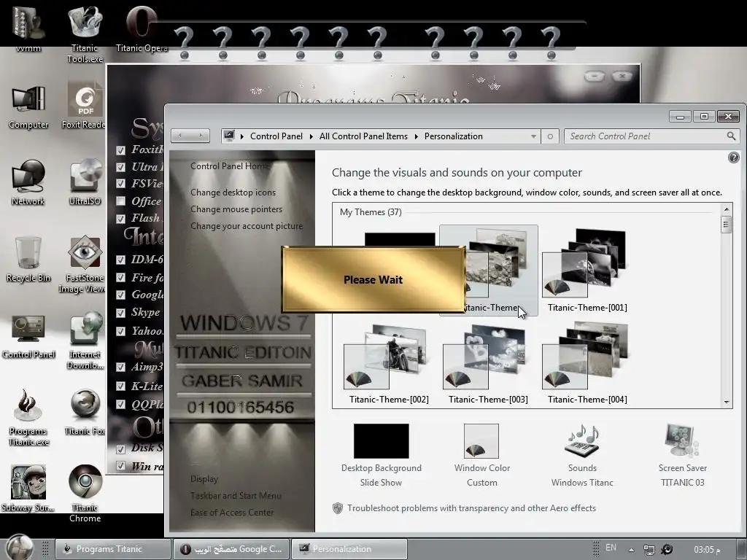
Task: Click All Control Panel Items breadcrumb
Action: [363, 136]
